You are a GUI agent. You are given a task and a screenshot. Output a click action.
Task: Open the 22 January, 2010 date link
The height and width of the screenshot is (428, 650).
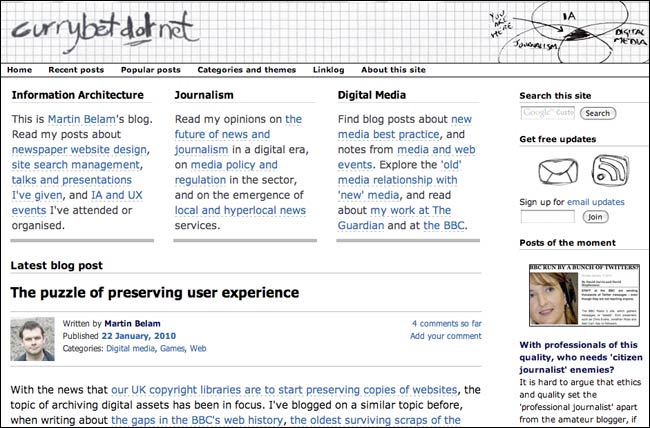coord(139,336)
